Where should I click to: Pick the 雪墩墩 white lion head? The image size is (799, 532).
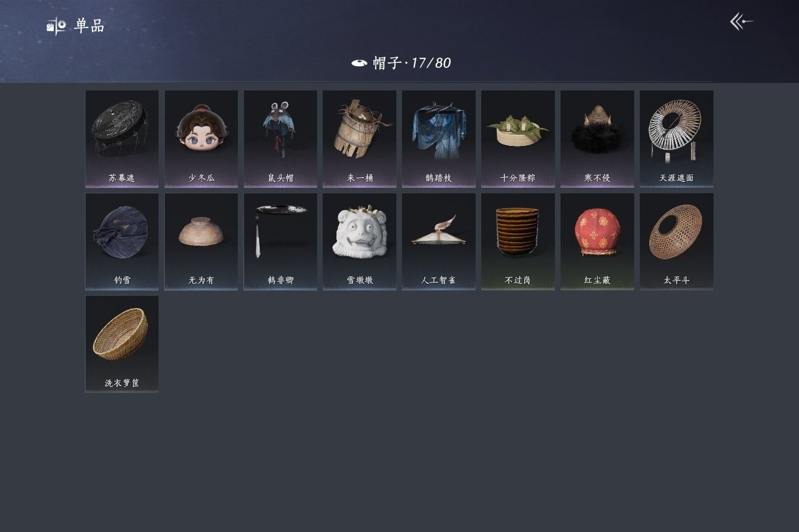coord(360,241)
